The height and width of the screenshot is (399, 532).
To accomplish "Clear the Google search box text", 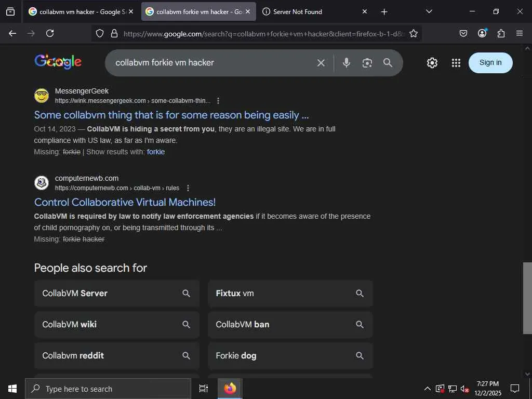I will point(321,63).
